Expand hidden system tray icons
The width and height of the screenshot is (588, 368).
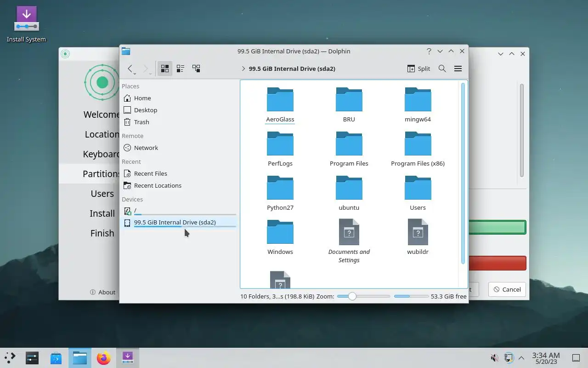click(x=521, y=357)
